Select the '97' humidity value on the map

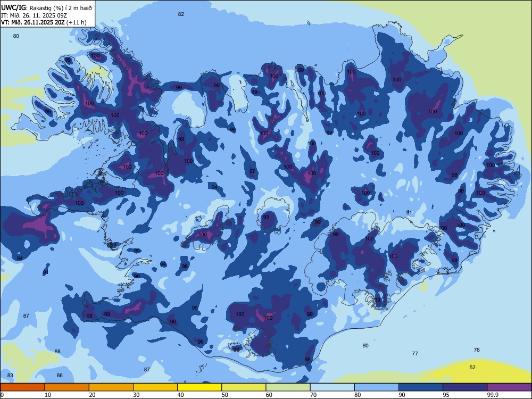pyautogui.click(x=252, y=171)
